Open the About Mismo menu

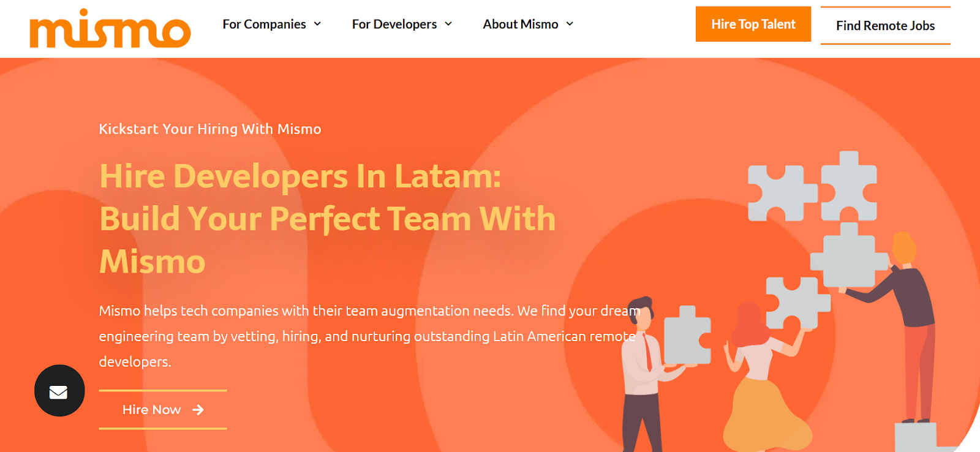pyautogui.click(x=528, y=24)
